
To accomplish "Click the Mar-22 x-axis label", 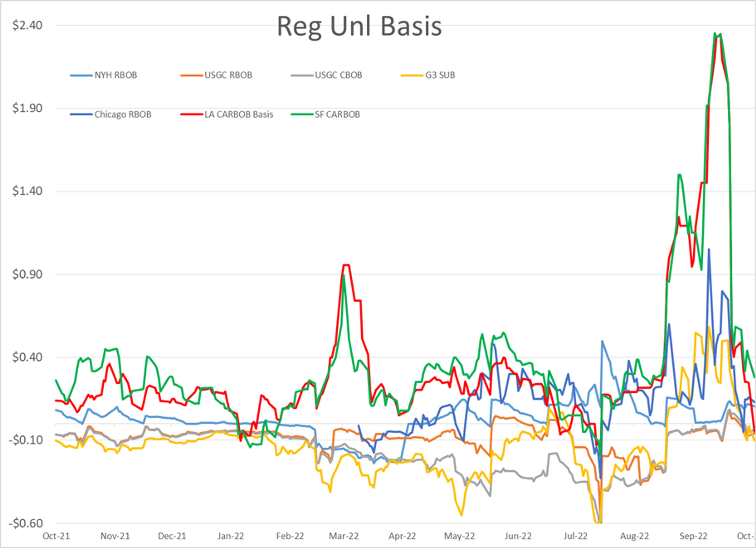I will 344,536.
